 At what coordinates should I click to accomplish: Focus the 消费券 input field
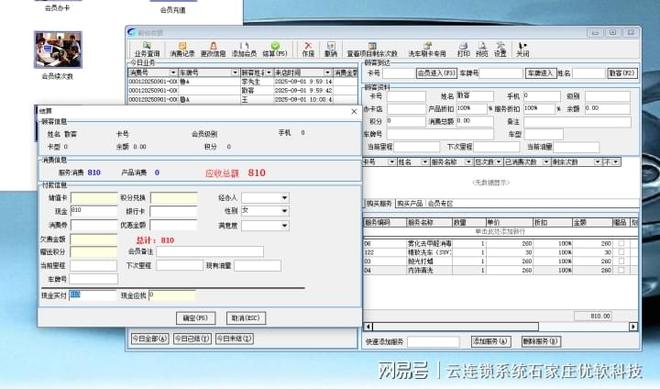pos(94,225)
